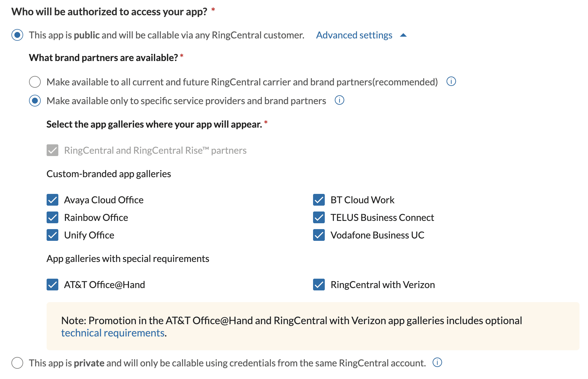The height and width of the screenshot is (379, 588).
Task: Click the greyed RingCentral Rise partners checkbox
Action: pyautogui.click(x=52, y=150)
